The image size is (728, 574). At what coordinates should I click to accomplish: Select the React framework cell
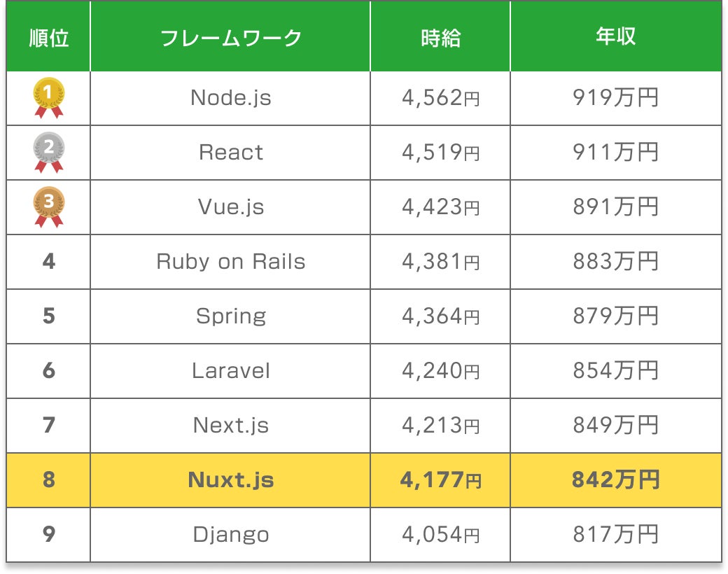point(230,152)
